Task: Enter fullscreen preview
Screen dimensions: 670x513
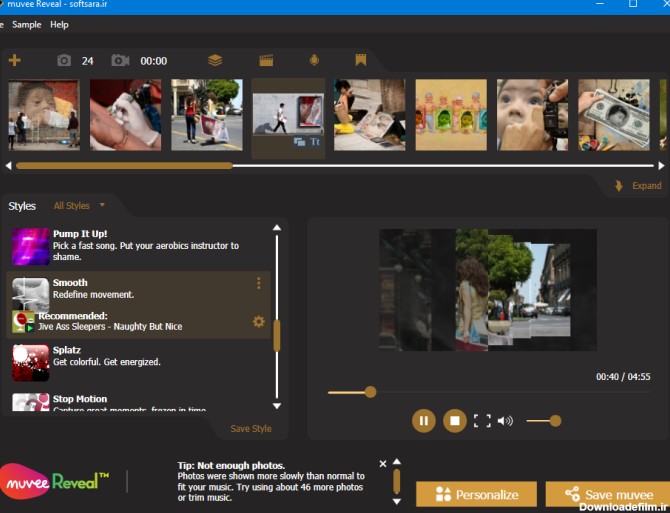Action: click(x=482, y=421)
